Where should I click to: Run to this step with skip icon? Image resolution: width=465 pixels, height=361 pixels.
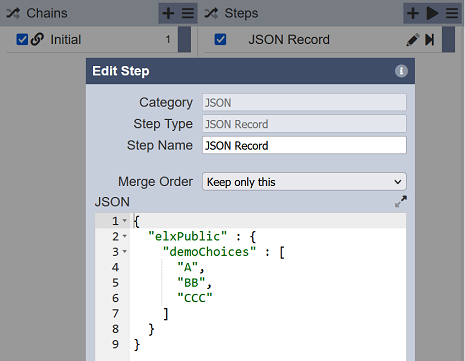click(430, 40)
